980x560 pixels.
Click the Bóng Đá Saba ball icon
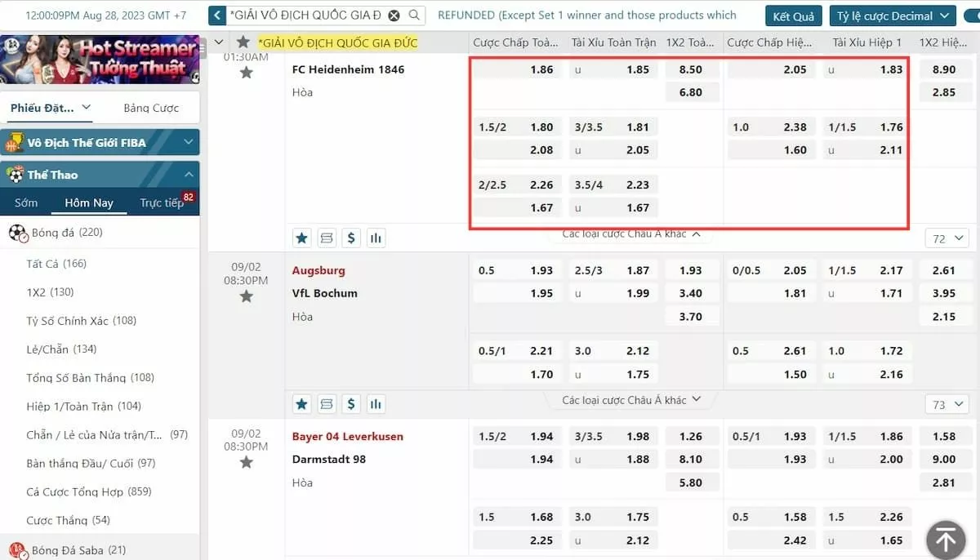18,550
